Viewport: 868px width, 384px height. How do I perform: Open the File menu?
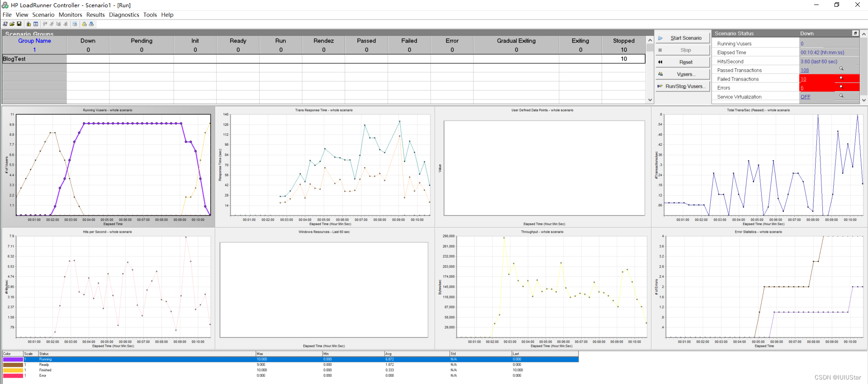pos(7,14)
